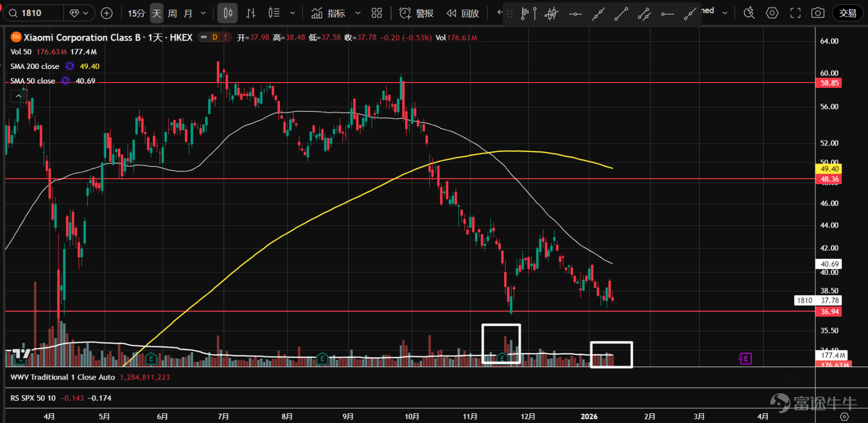Collapse the indicator legend chevron

coord(18,96)
